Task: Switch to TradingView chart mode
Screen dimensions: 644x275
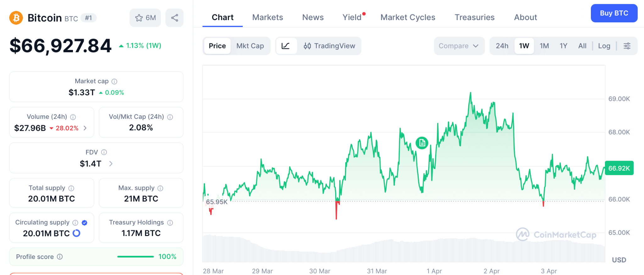Action: coord(329,46)
